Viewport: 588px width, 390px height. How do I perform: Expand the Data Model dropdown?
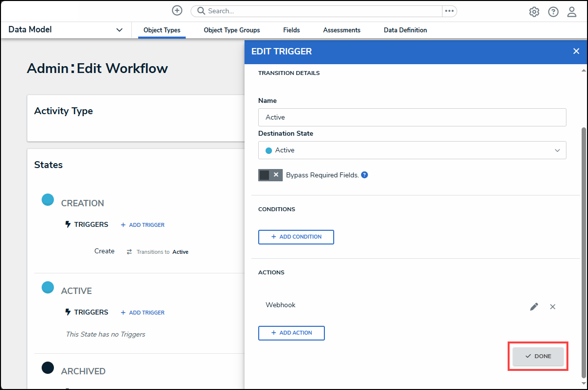tap(66, 30)
